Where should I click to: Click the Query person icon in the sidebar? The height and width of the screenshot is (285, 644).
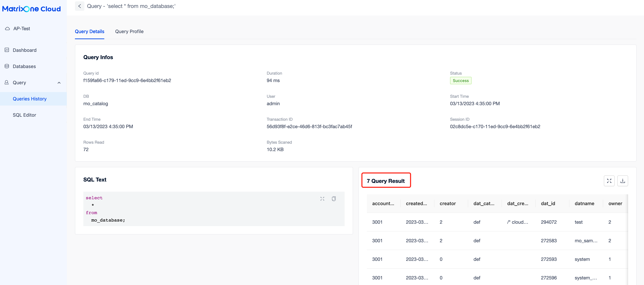pyautogui.click(x=7, y=82)
